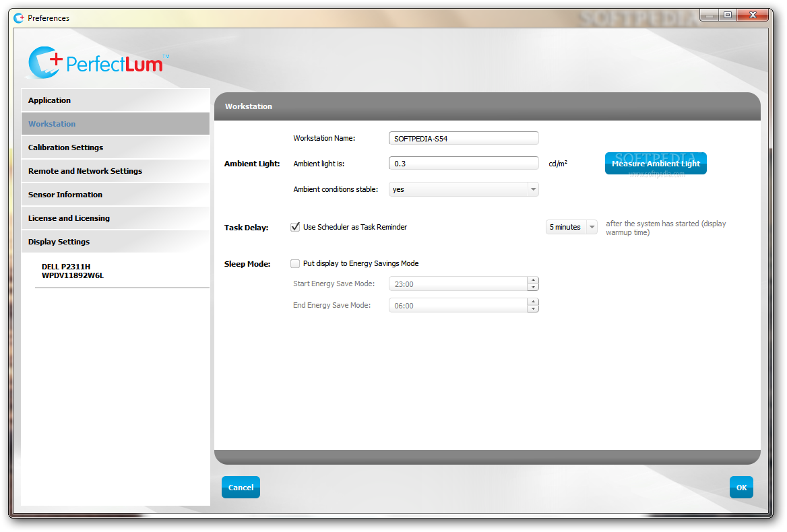787x532 pixels.
Task: Click the 'Sleep Mode:' label
Action: 247,264
